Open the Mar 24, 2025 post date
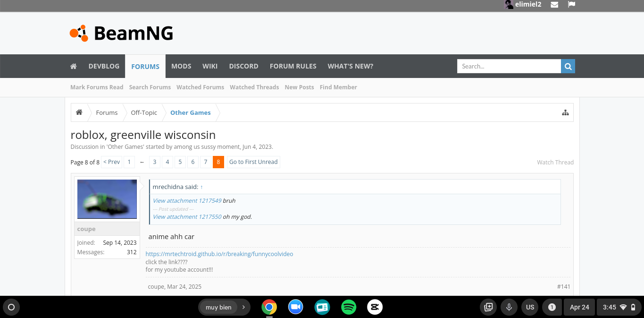 tap(184, 286)
